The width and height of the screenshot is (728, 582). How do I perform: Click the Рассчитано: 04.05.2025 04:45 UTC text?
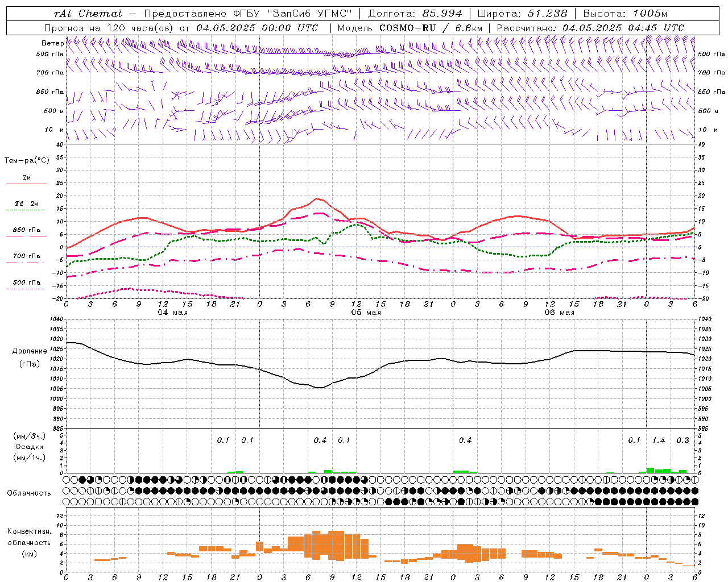point(590,28)
